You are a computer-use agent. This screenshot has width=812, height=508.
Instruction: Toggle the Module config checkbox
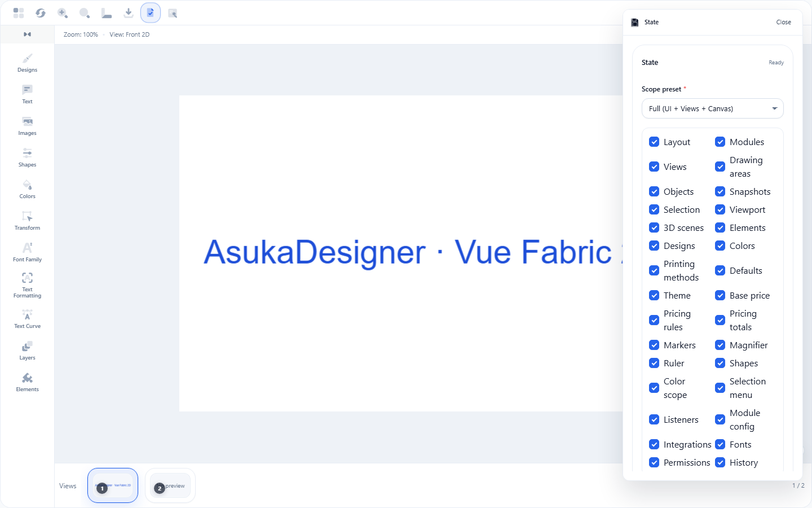(x=720, y=419)
